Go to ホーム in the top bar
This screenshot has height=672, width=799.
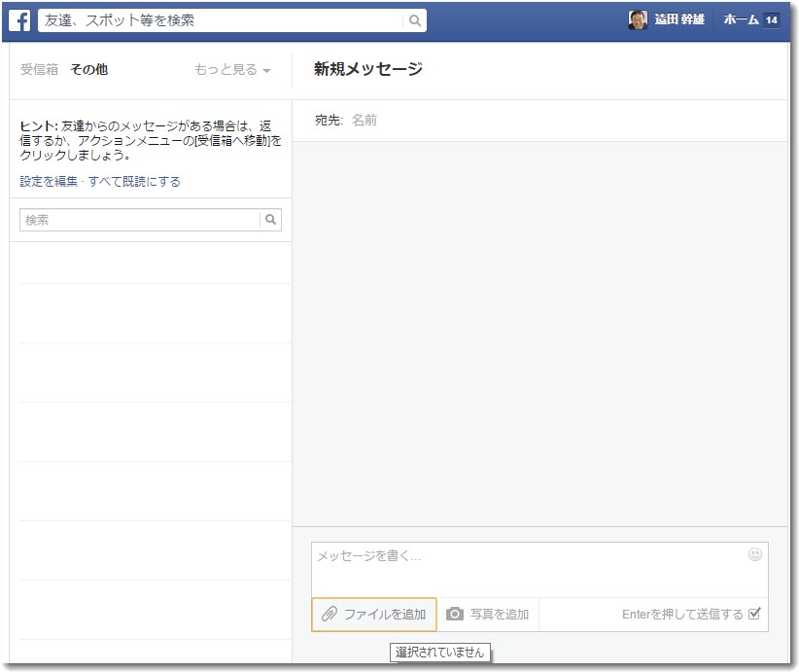pyautogui.click(x=742, y=19)
